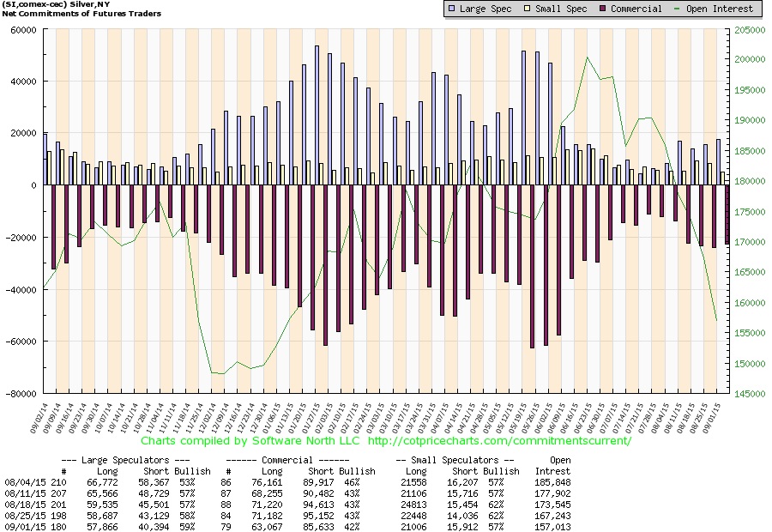Click the Open Interest legend line marker
772x532 pixels.
(677, 9)
